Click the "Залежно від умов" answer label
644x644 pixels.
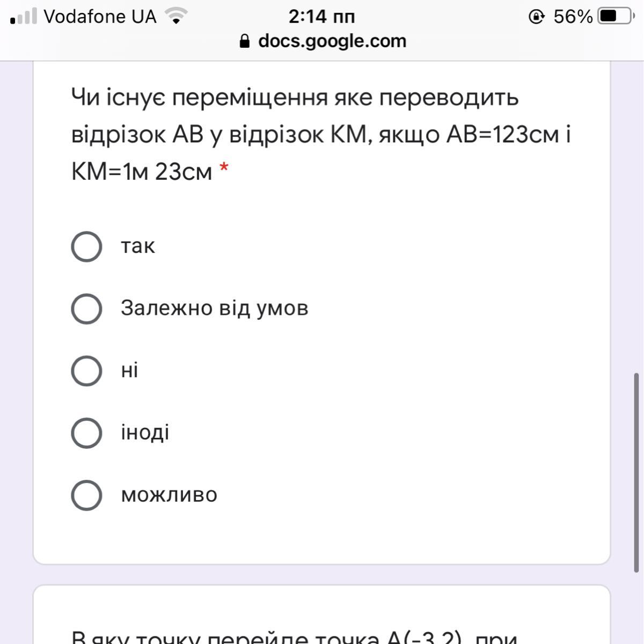(x=214, y=309)
